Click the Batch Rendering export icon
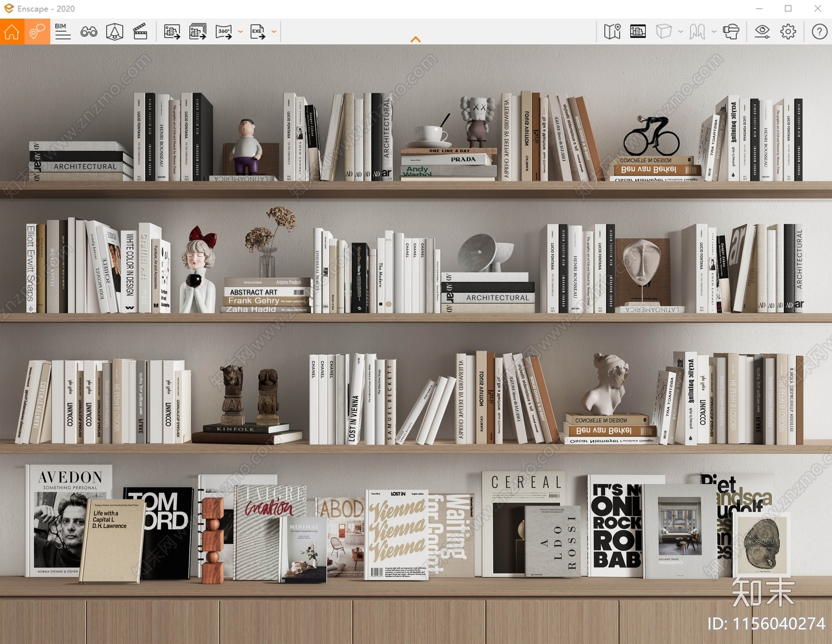 (x=198, y=32)
